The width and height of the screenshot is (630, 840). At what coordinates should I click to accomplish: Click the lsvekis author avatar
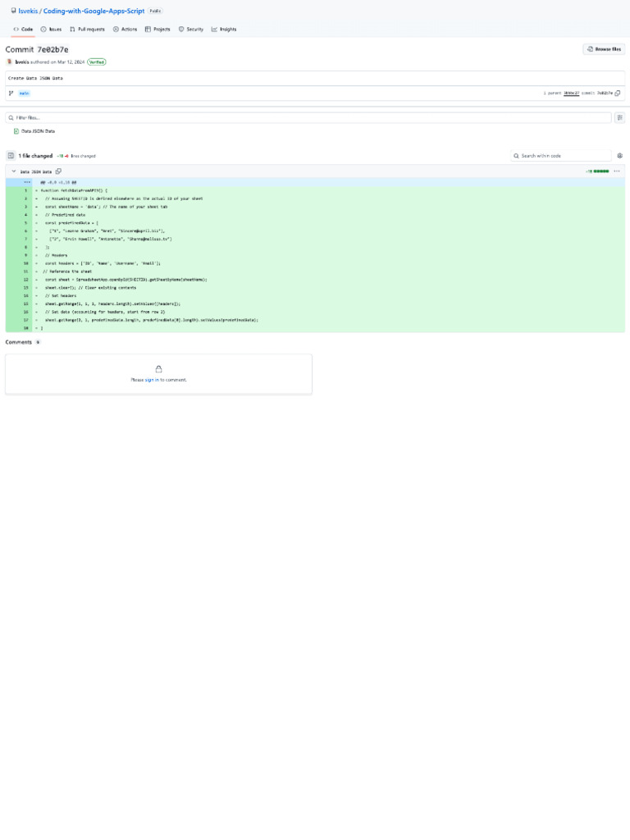[9, 62]
